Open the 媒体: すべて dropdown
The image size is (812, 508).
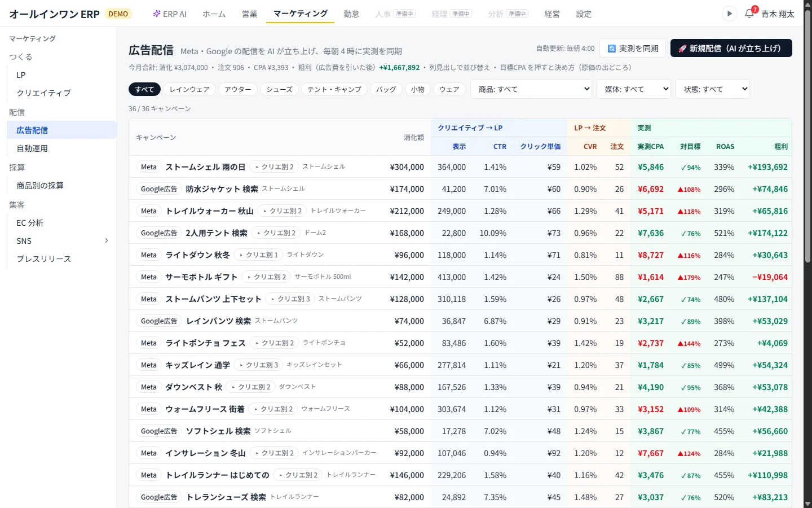pos(634,89)
